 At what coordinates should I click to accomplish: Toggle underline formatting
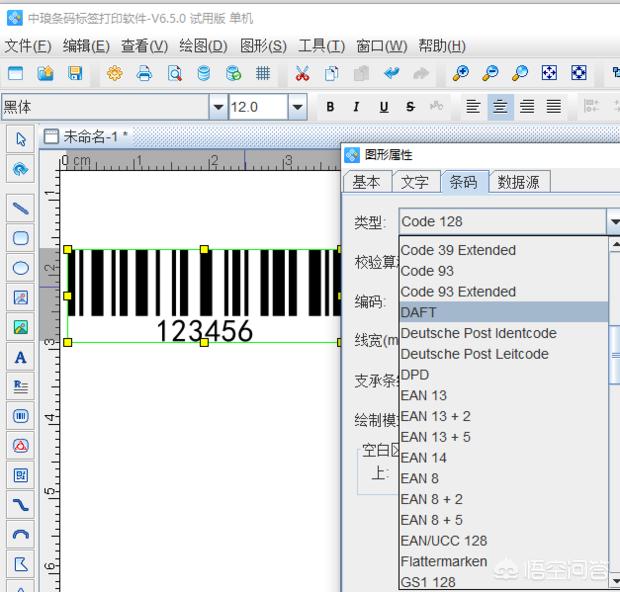pos(384,107)
